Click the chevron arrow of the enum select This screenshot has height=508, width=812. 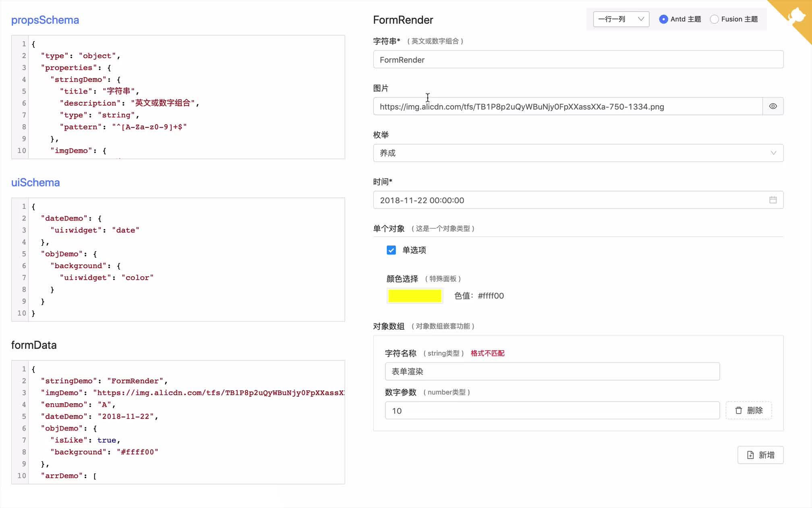[x=773, y=153]
